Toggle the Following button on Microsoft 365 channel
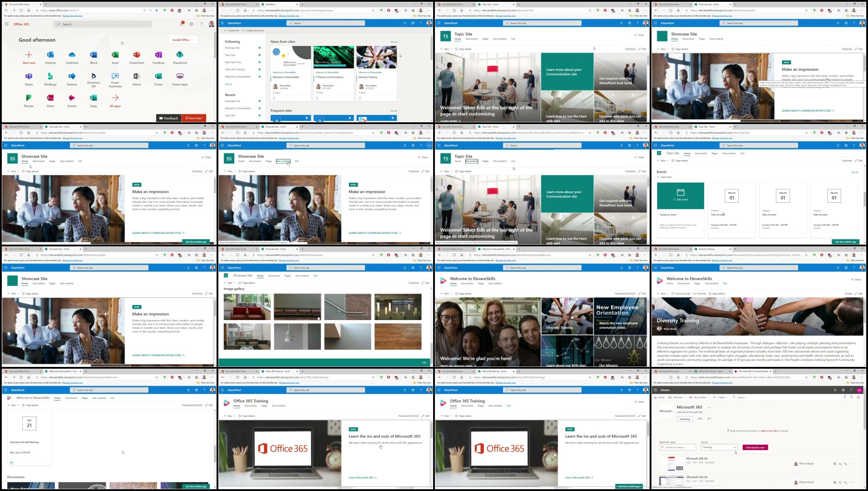Image resolution: width=868 pixels, height=491 pixels. tap(685, 419)
